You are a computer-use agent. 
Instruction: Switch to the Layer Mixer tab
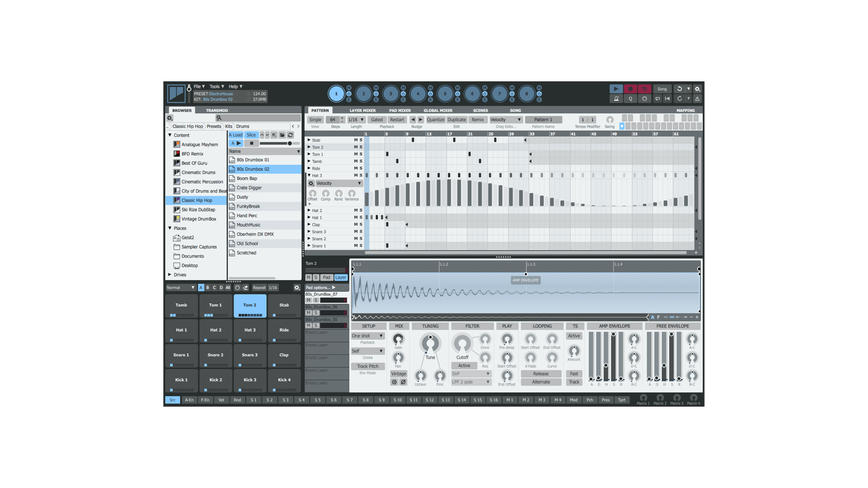pyautogui.click(x=362, y=111)
